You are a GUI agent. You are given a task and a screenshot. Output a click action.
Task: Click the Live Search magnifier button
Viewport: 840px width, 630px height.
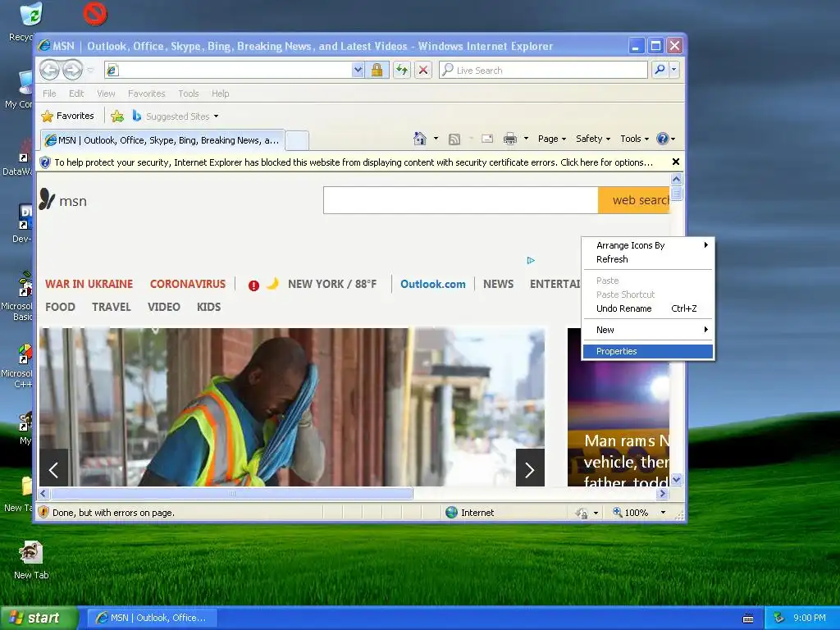click(660, 70)
